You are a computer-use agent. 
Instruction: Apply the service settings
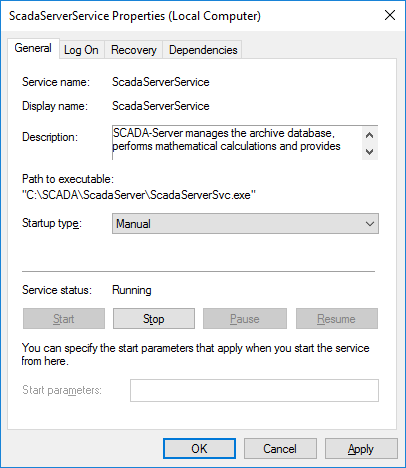coord(361,449)
